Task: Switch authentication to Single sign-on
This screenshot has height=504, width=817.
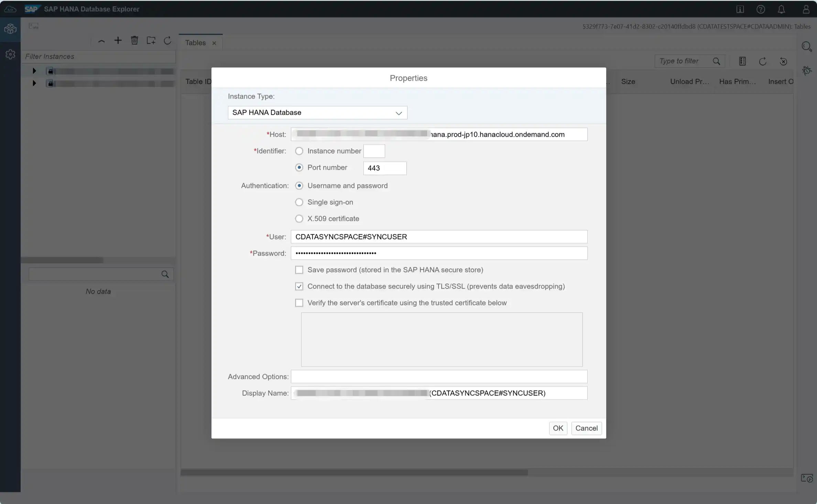Action: (299, 202)
